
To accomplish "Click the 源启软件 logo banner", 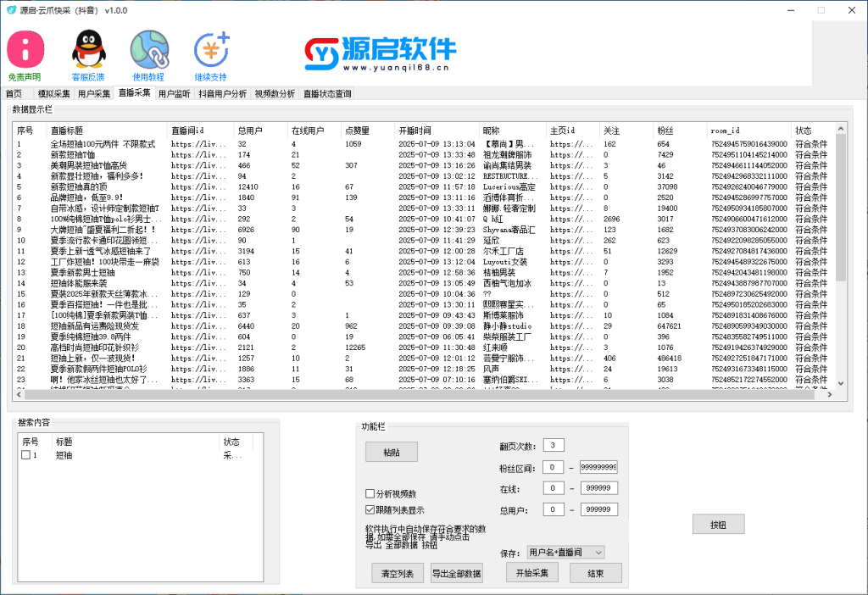I will (380, 53).
